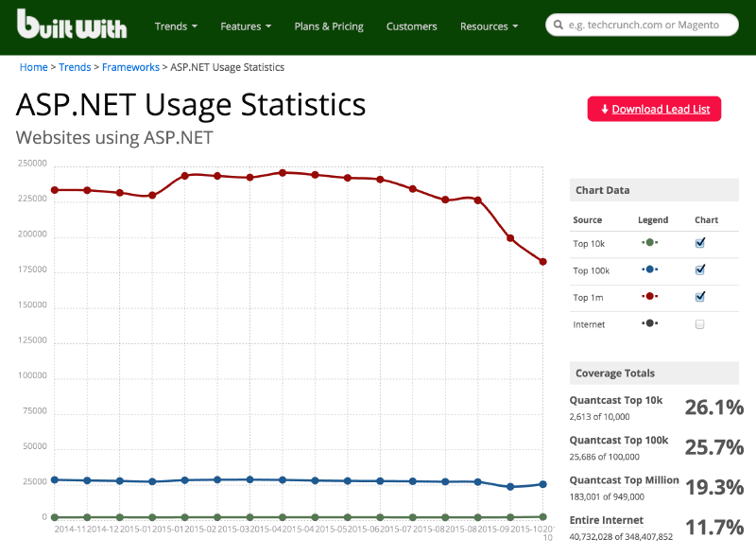Click the last red Top 1m data point

click(x=542, y=262)
